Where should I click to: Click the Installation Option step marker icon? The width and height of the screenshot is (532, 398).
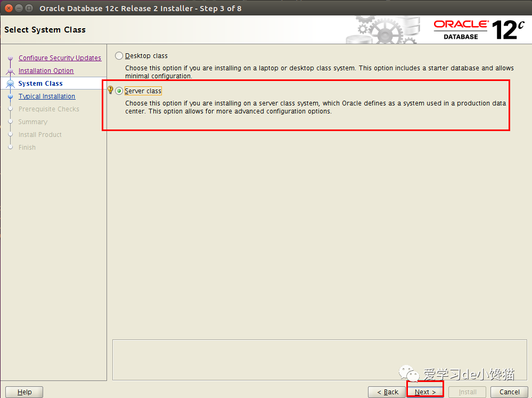pyautogui.click(x=11, y=71)
